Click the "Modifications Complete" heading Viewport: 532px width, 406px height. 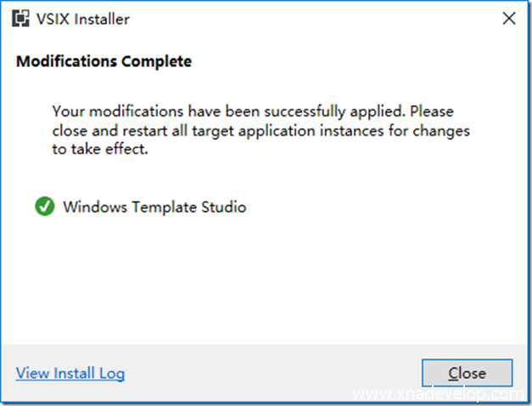pos(104,62)
